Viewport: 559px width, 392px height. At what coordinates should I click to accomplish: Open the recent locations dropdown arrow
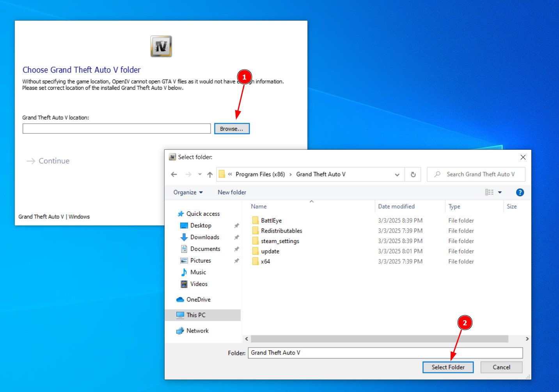coord(200,174)
